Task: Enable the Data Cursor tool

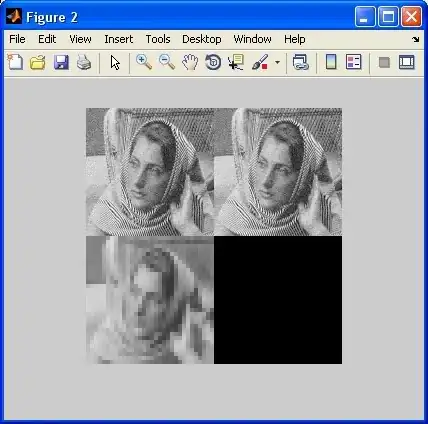Action: click(236, 62)
